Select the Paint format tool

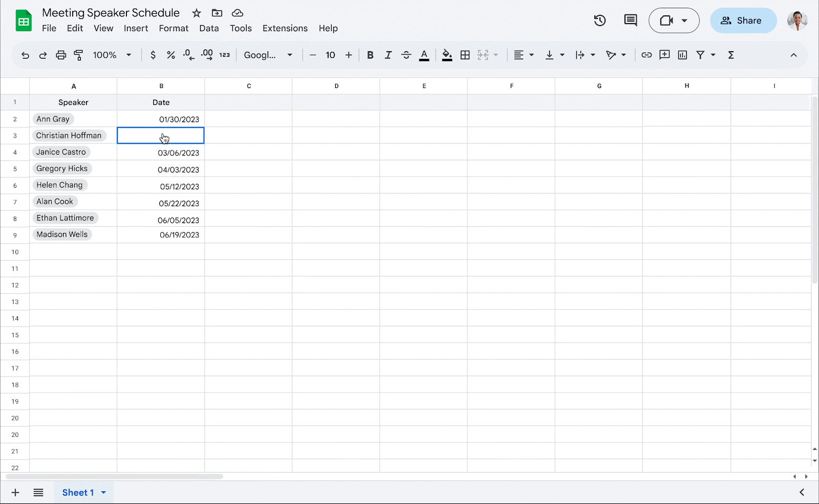pyautogui.click(x=78, y=55)
